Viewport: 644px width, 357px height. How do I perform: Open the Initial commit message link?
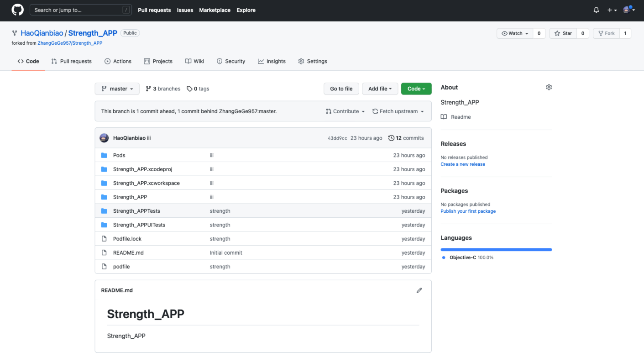click(226, 253)
